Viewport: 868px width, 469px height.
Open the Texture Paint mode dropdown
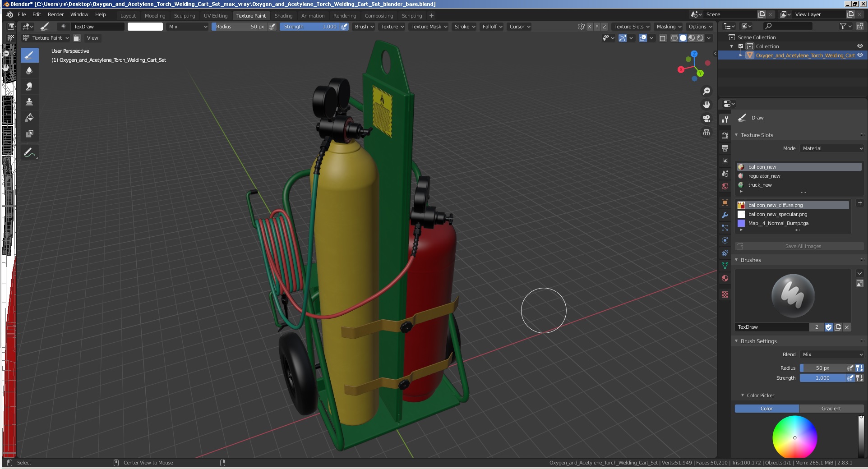(46, 38)
